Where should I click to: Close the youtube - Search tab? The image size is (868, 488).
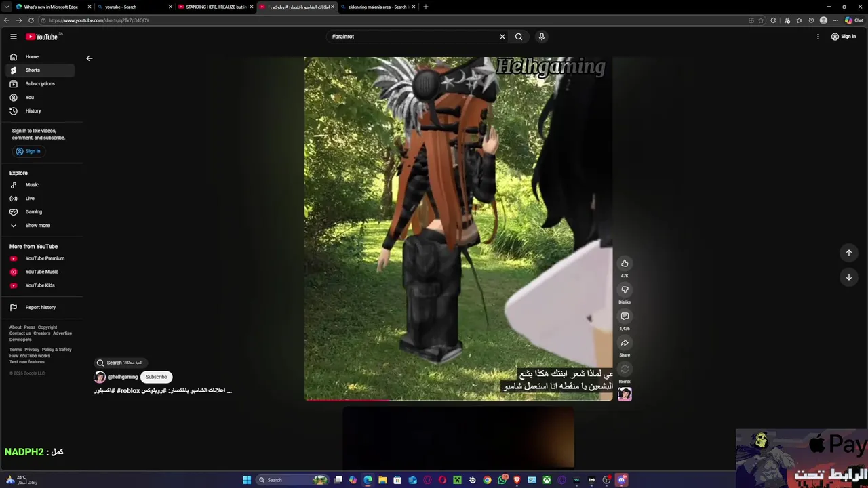(170, 7)
